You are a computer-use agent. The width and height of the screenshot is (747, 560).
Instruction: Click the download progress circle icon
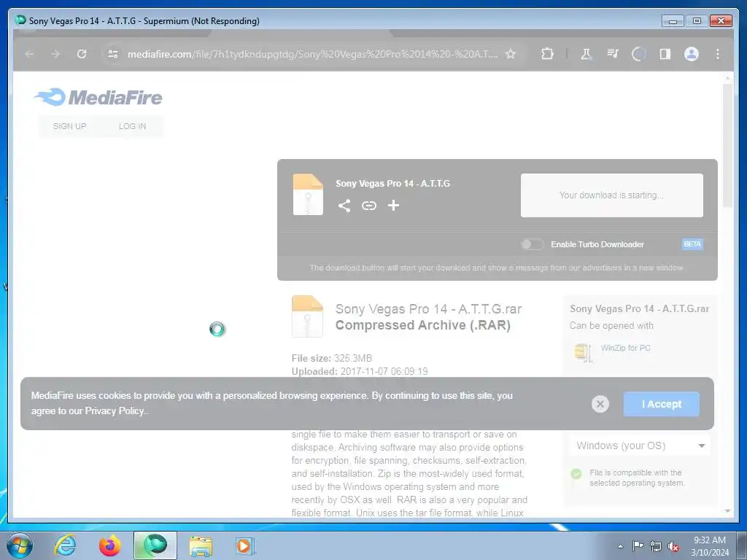pos(638,54)
